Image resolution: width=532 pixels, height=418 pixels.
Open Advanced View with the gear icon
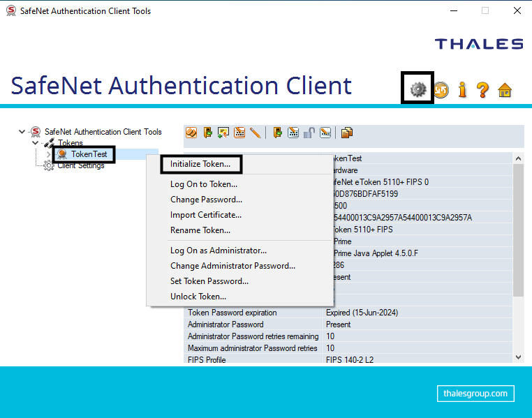coord(418,89)
